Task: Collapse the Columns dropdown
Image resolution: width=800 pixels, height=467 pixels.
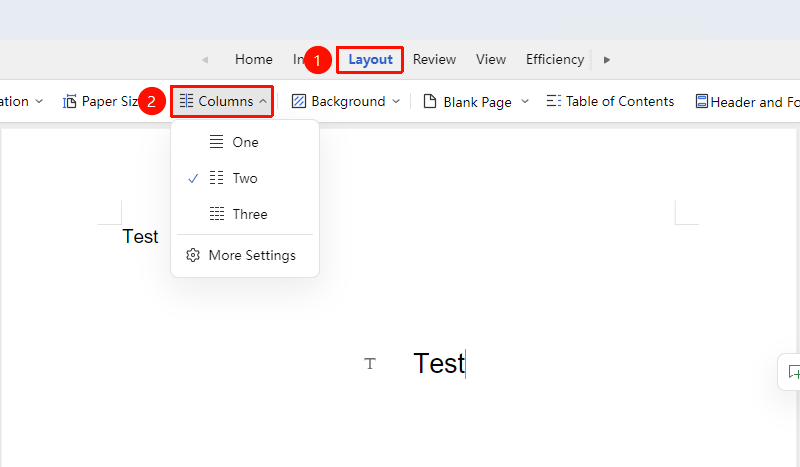Action: point(263,102)
